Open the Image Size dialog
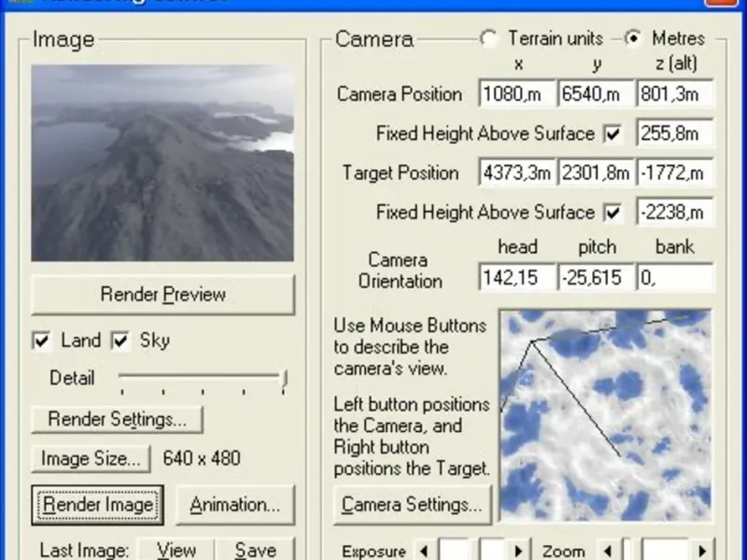The width and height of the screenshot is (747, 560). [91, 458]
